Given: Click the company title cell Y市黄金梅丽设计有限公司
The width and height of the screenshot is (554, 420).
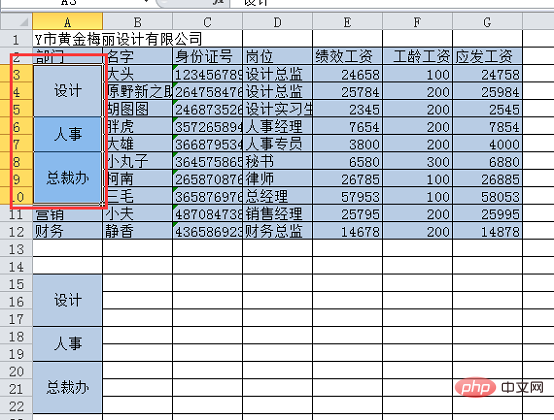Looking at the screenshot, I should click(x=118, y=39).
